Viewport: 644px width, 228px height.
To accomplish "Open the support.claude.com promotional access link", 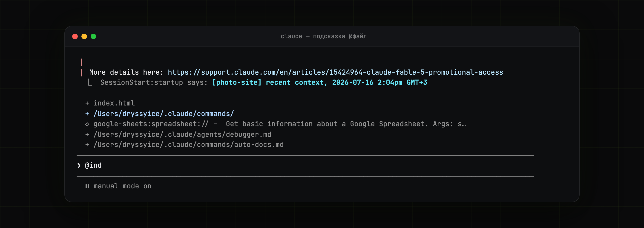I will [x=335, y=72].
